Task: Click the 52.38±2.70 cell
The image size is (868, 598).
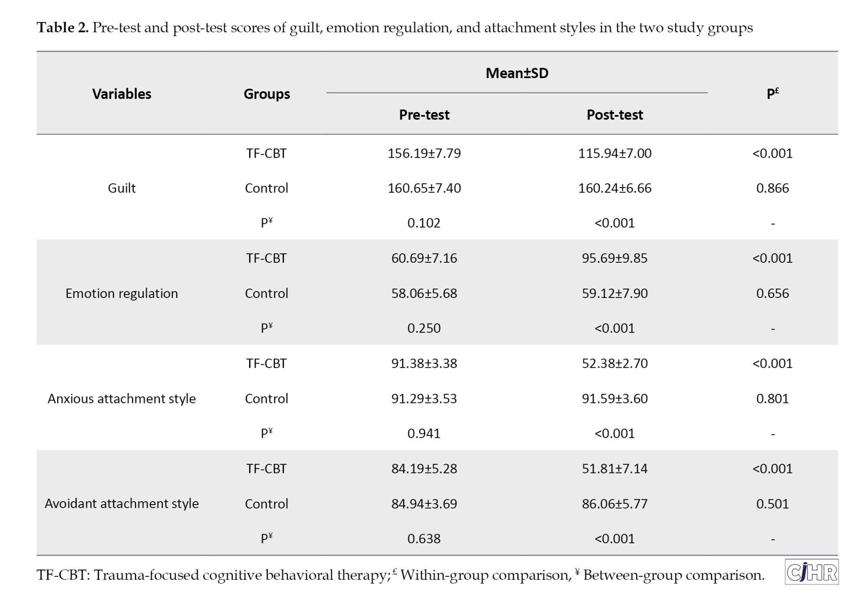Action: (615, 363)
